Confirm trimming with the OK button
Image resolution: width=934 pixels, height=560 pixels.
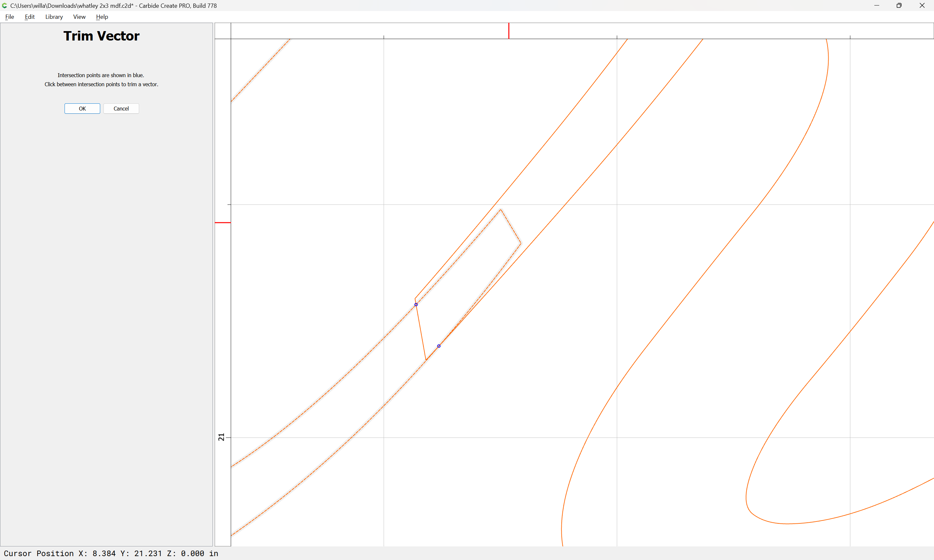click(x=82, y=109)
